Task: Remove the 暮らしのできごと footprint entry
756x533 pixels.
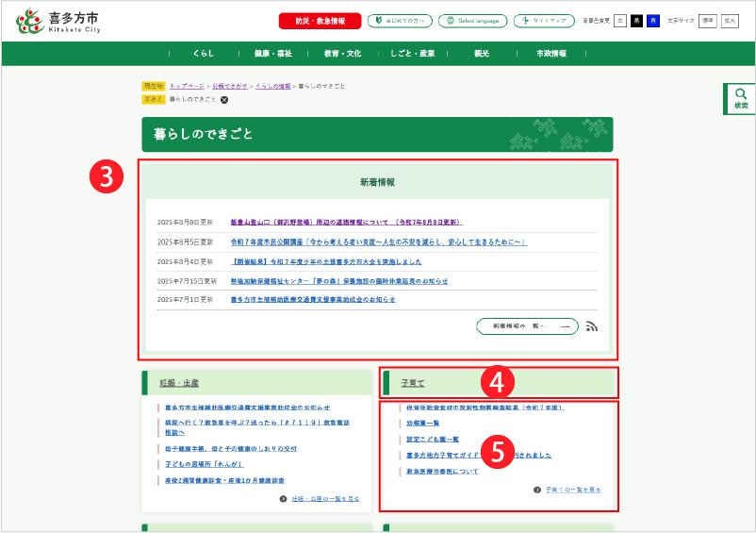Action: [x=224, y=100]
